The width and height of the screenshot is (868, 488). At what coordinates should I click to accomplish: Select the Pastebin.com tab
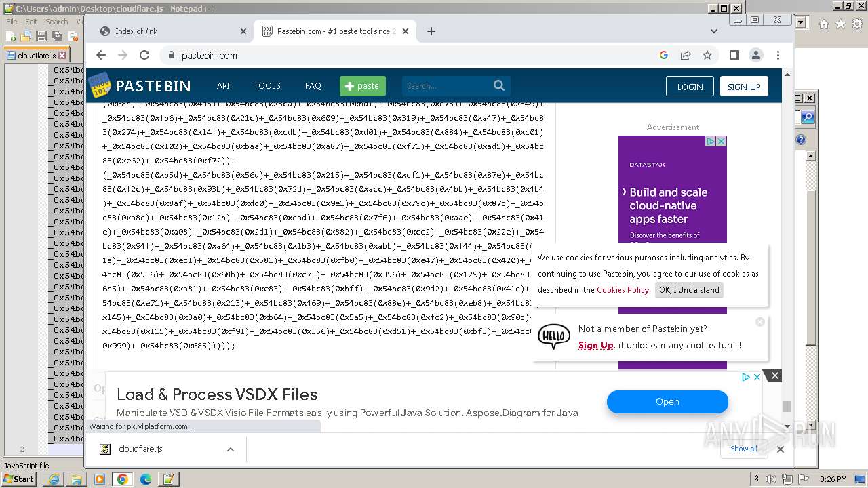point(336,31)
